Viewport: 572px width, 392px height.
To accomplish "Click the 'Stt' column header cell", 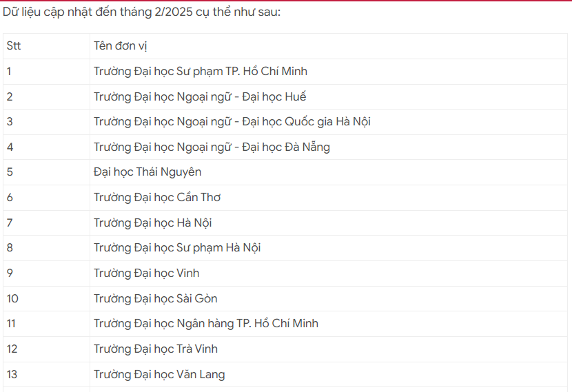I will click(x=14, y=46).
